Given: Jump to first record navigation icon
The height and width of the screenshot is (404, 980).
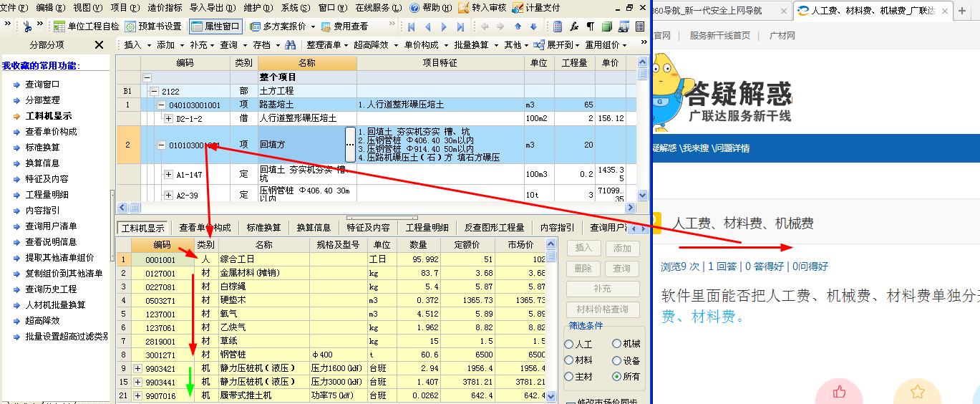Looking at the screenshot, I should pyautogui.click(x=411, y=27).
